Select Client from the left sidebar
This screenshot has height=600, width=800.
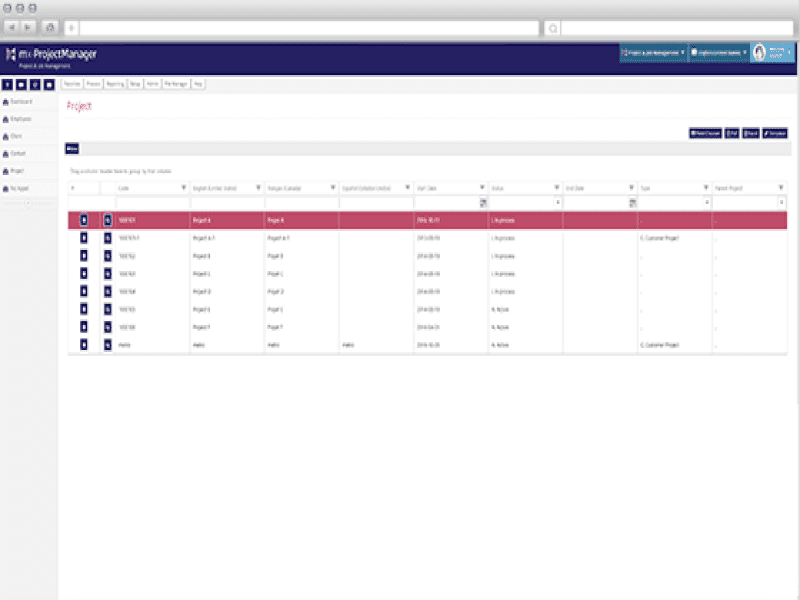22,135
